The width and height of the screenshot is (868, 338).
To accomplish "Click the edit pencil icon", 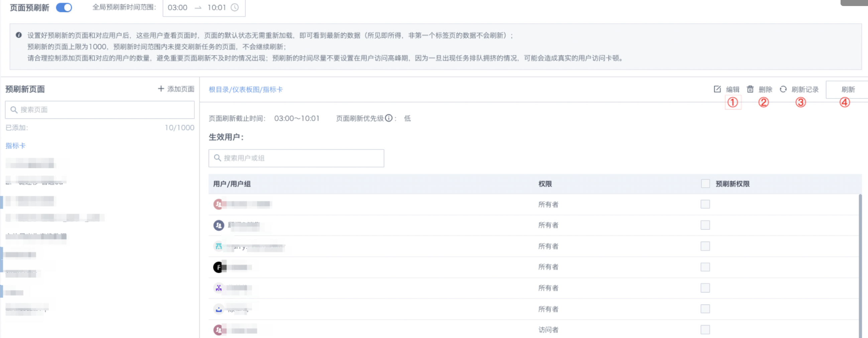I will 717,89.
